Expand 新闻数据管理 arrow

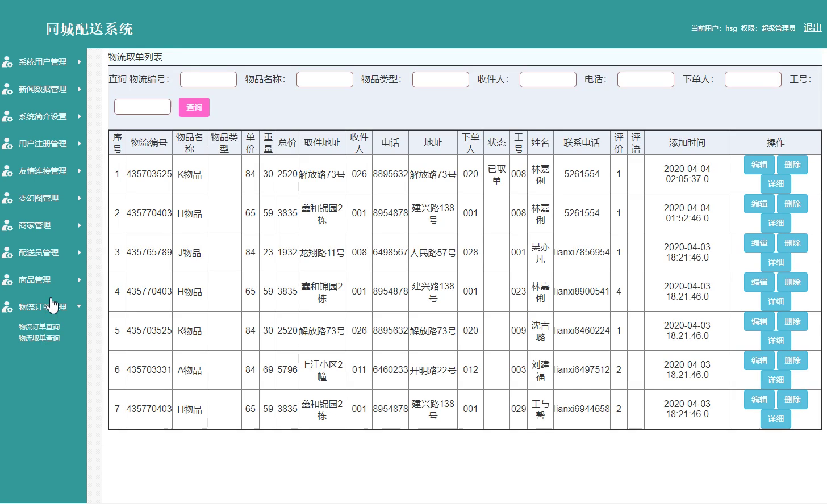coord(80,89)
